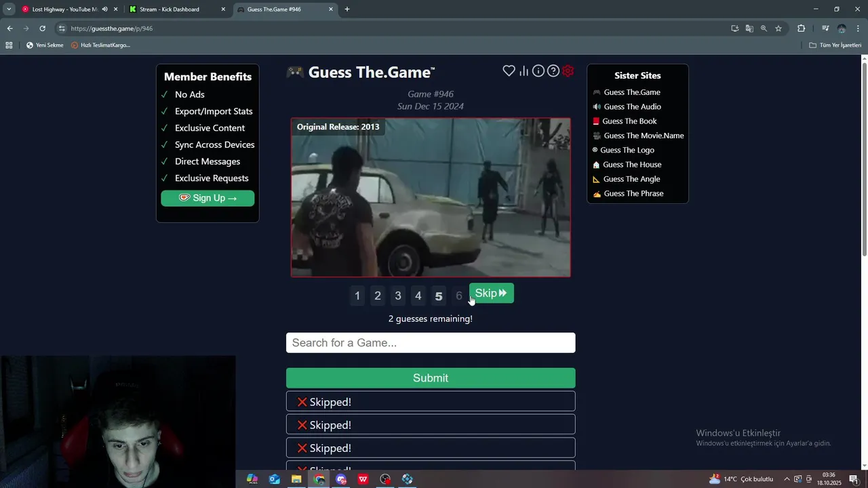Open WPS Office from taskbar
This screenshot has width=868, height=488.
[363, 479]
